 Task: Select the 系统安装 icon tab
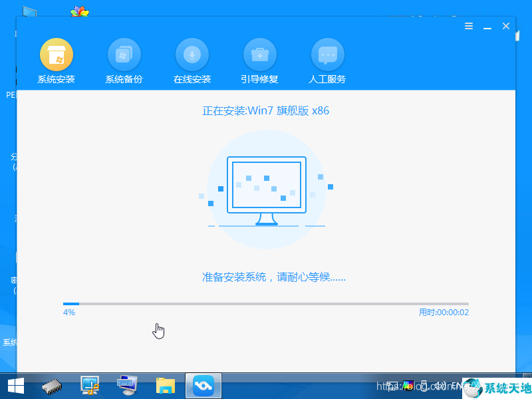[57, 55]
